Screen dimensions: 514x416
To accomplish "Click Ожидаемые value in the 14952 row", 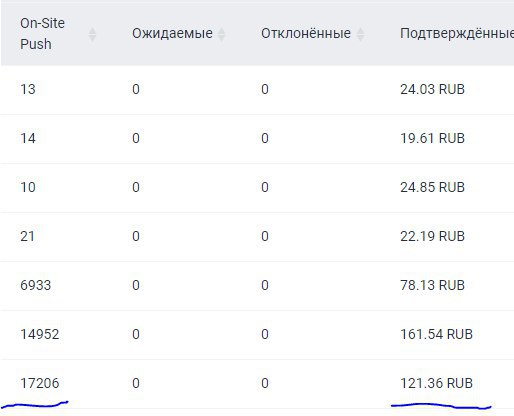I will click(136, 334).
